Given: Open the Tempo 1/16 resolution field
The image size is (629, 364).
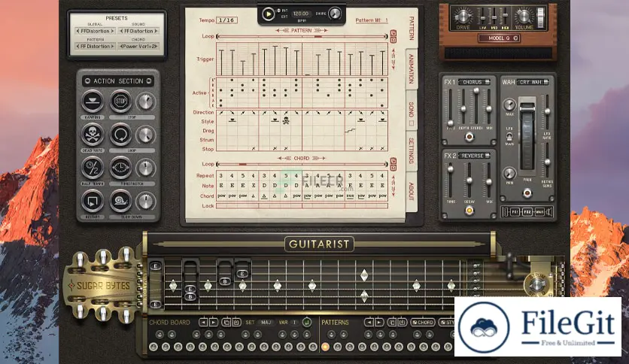Looking at the screenshot, I should [226, 20].
